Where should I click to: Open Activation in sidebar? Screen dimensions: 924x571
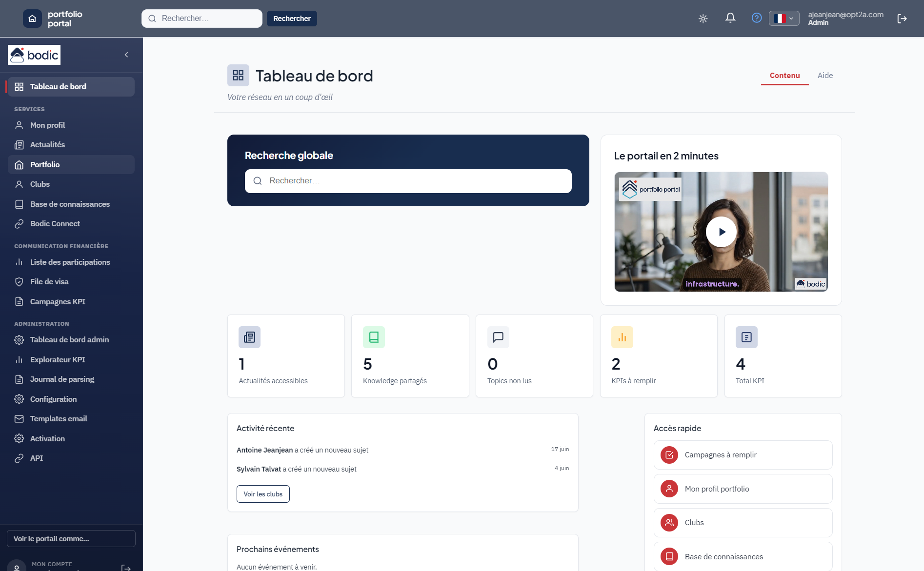pos(71,439)
